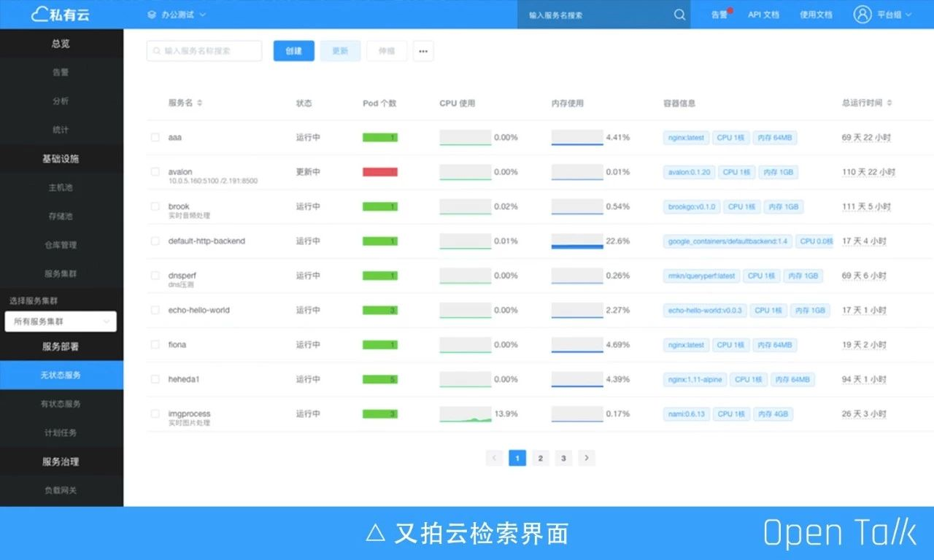934x560 pixels.
Task: Open the more actions ellipsis button
Action: click(423, 51)
